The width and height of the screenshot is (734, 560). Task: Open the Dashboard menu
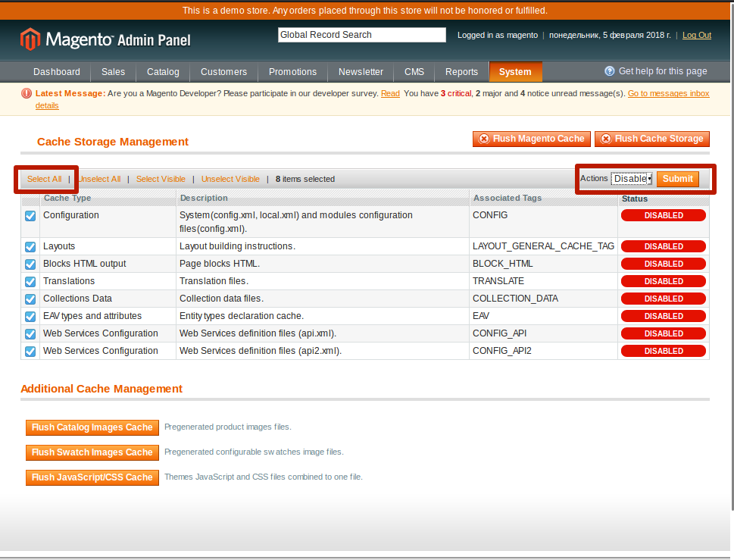tap(57, 72)
